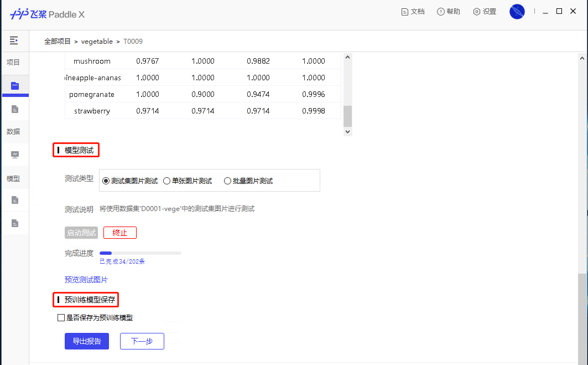Select 批量图片测试 radio option
Image resolution: width=588 pixels, height=365 pixels.
pyautogui.click(x=227, y=181)
